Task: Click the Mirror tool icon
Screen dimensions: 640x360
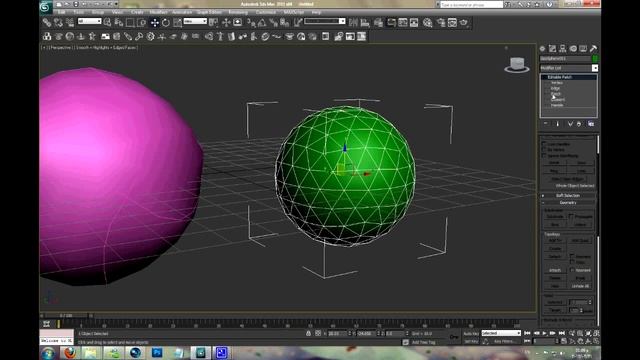Action: pyautogui.click(x=353, y=22)
